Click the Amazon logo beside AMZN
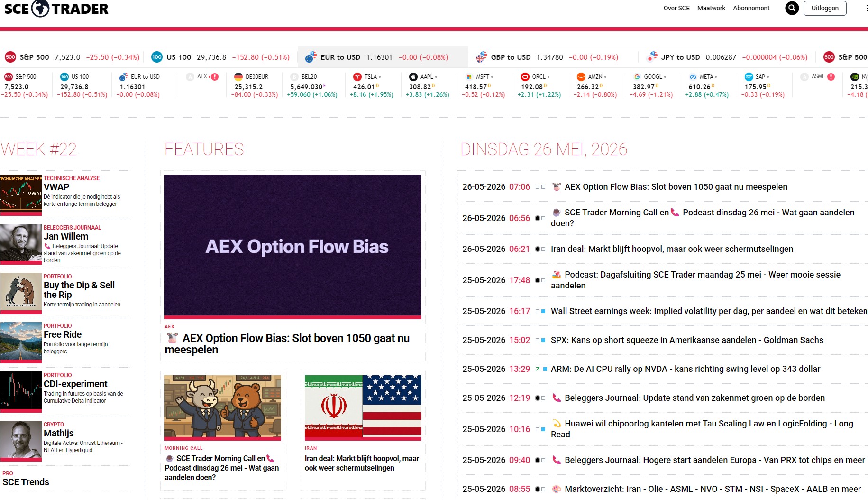 coord(581,77)
